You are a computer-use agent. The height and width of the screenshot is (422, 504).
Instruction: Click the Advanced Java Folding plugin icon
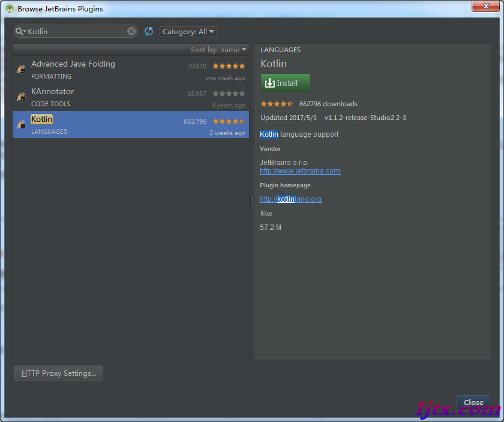click(21, 69)
